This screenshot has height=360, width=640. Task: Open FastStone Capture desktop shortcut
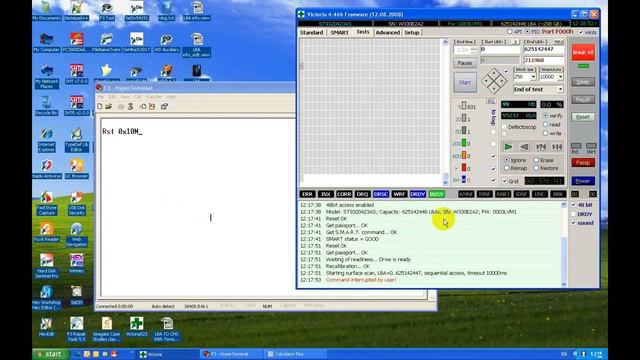tap(47, 203)
